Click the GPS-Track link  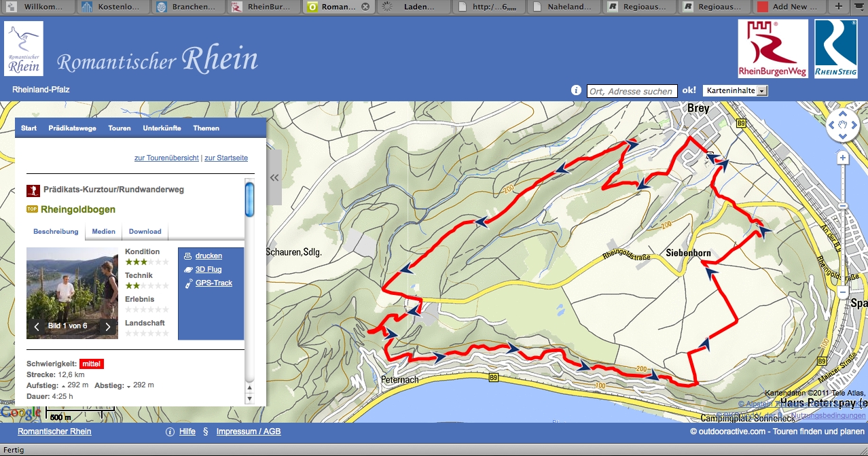[x=213, y=283]
